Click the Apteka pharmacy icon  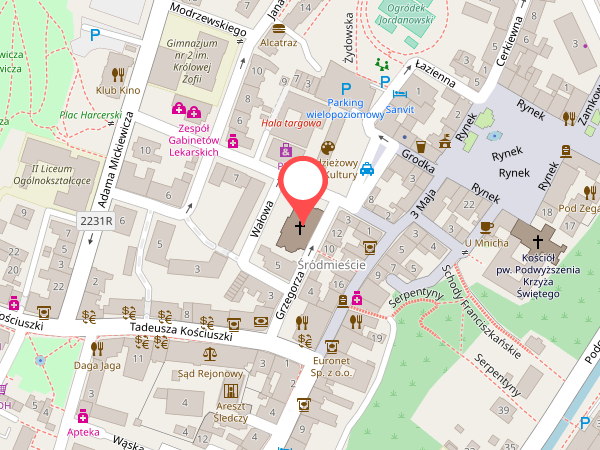pyautogui.click(x=83, y=416)
